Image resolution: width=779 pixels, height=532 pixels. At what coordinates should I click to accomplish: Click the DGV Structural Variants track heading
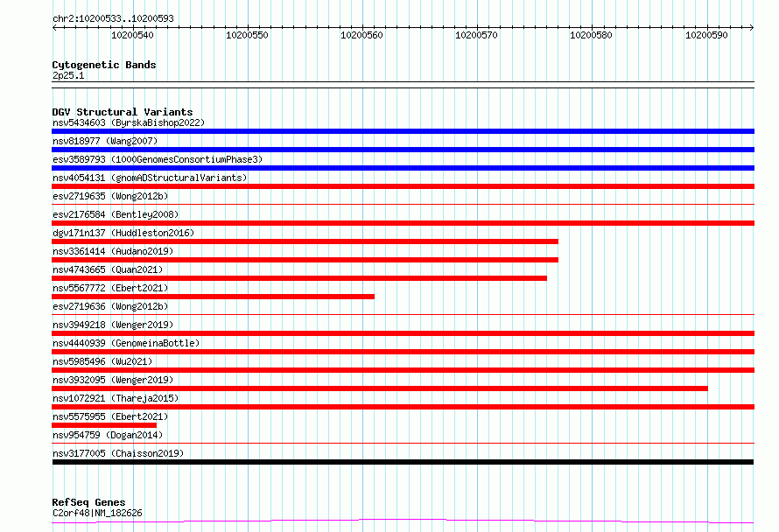click(123, 112)
